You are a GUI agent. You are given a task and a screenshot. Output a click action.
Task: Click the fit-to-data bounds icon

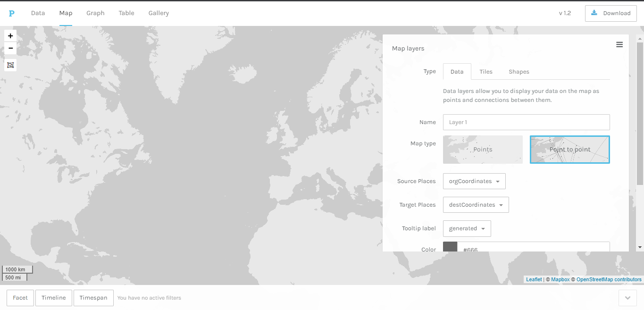click(10, 65)
